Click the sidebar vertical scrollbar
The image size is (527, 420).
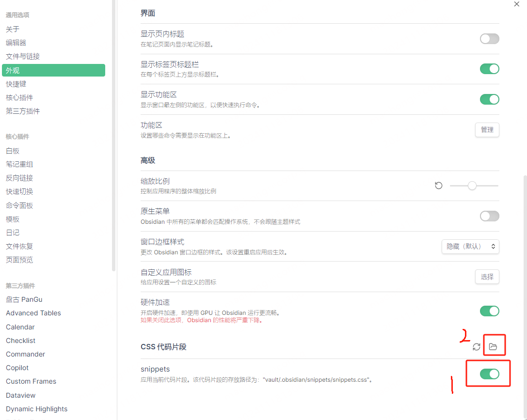[113, 145]
